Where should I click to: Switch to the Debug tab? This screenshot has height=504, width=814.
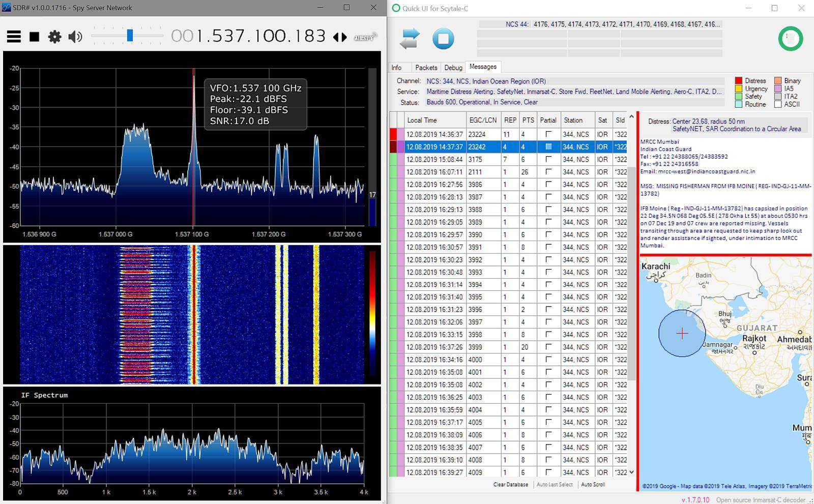pyautogui.click(x=453, y=68)
